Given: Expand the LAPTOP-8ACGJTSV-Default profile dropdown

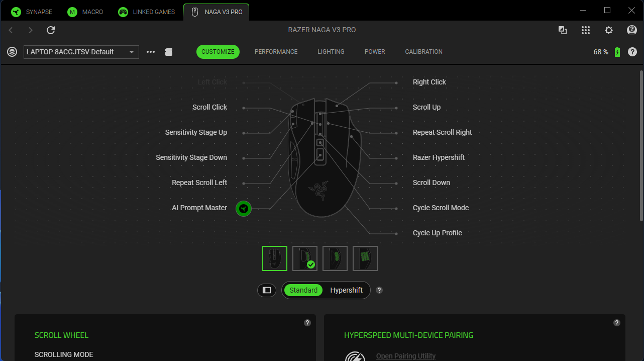Looking at the screenshot, I should click(81, 52).
